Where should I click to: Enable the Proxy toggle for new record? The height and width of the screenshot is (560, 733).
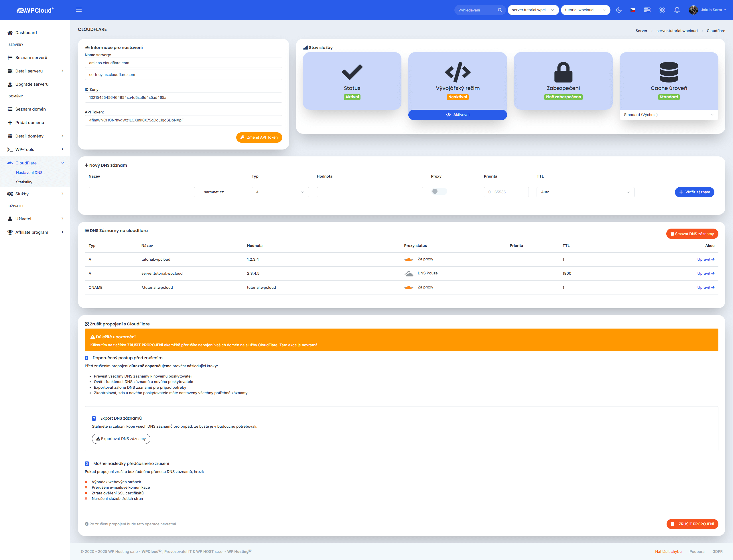pyautogui.click(x=439, y=191)
